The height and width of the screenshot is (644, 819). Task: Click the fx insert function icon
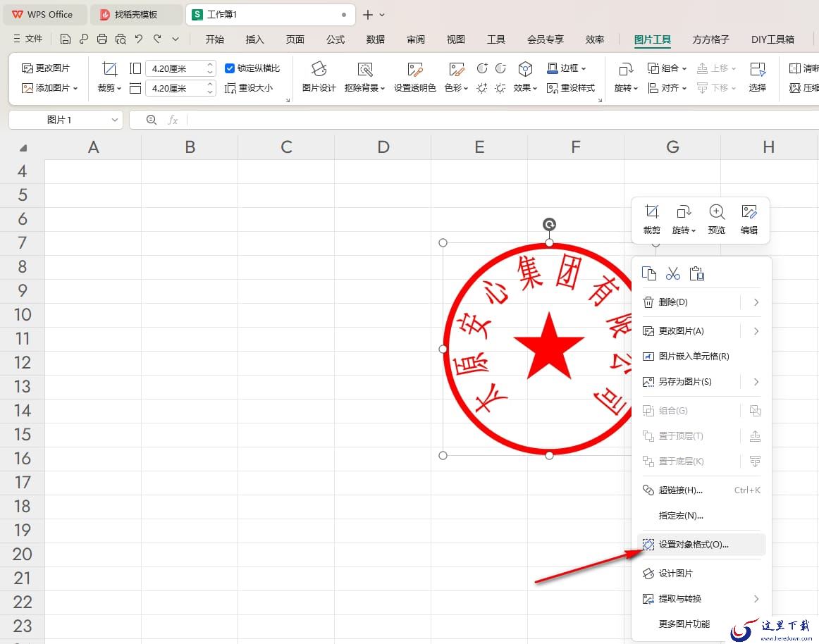173,120
